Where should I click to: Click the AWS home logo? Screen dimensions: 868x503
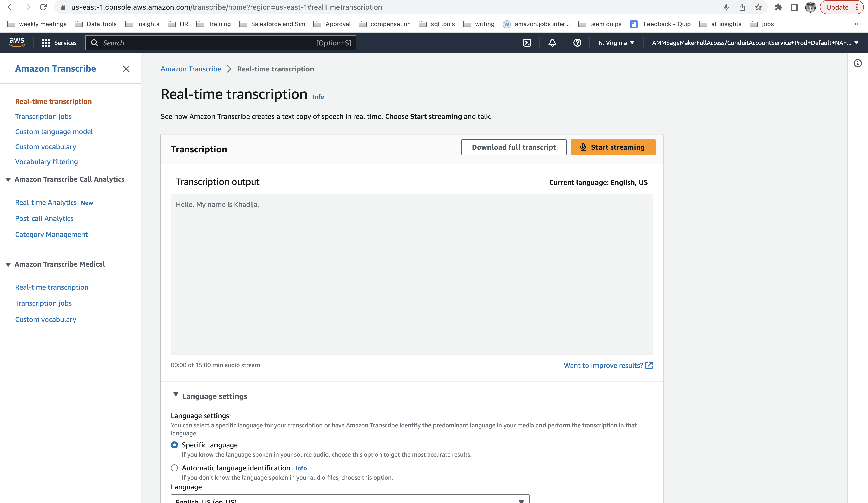coord(16,42)
